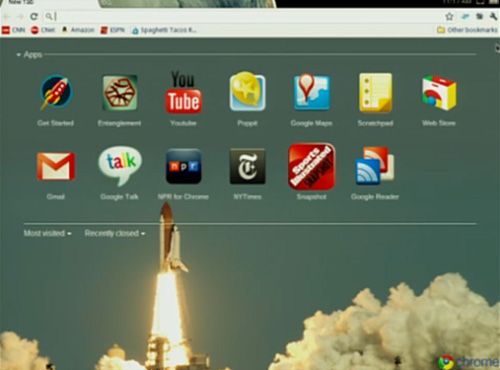Open the Amazon bookmark
The image size is (500, 370).
[78, 30]
